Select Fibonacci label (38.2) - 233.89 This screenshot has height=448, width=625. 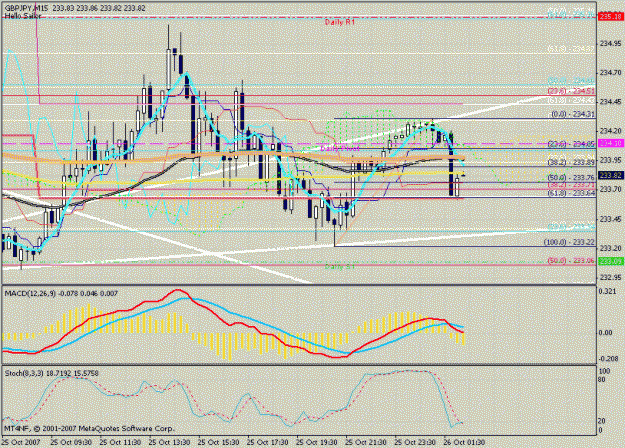click(x=571, y=162)
